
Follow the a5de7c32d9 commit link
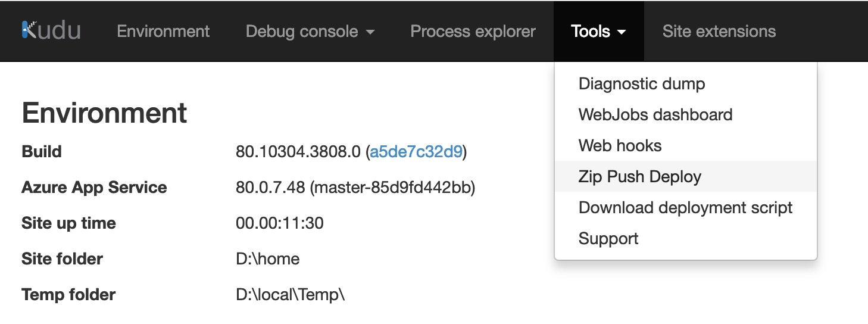tap(416, 152)
